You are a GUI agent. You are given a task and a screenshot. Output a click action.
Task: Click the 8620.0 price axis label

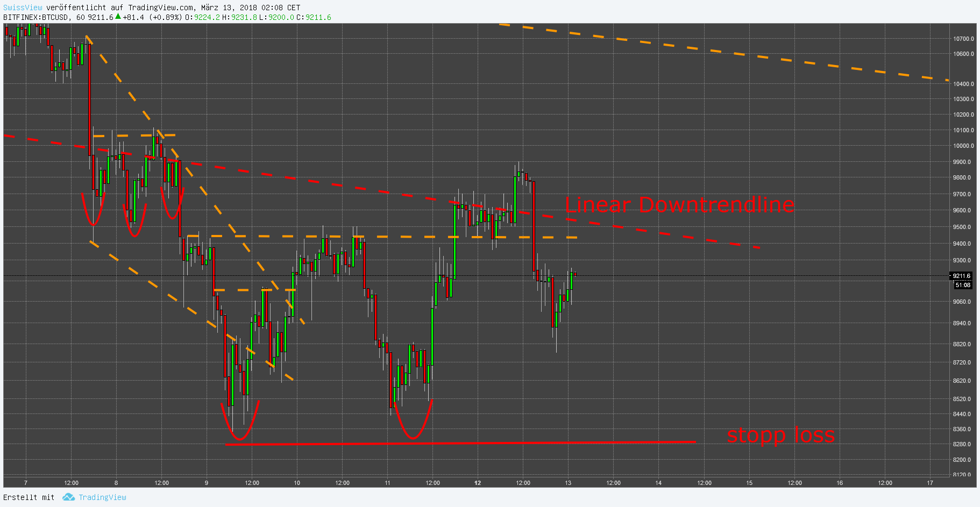[962, 381]
